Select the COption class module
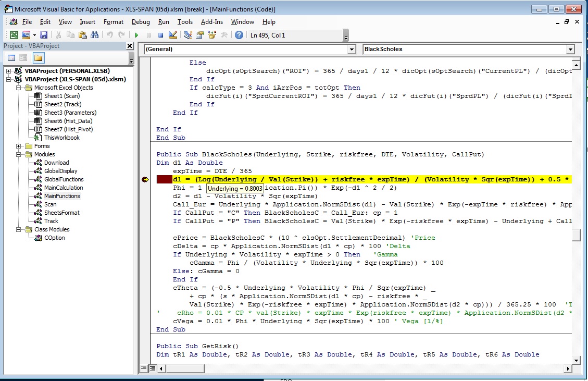The image size is (588, 381). tap(54, 238)
